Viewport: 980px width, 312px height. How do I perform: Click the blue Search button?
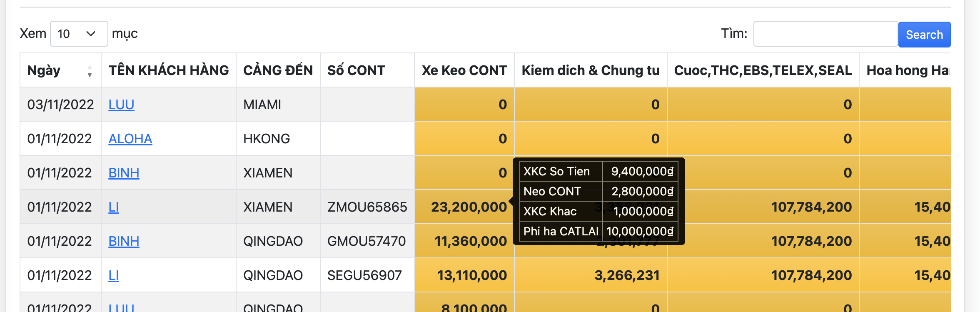pos(924,35)
